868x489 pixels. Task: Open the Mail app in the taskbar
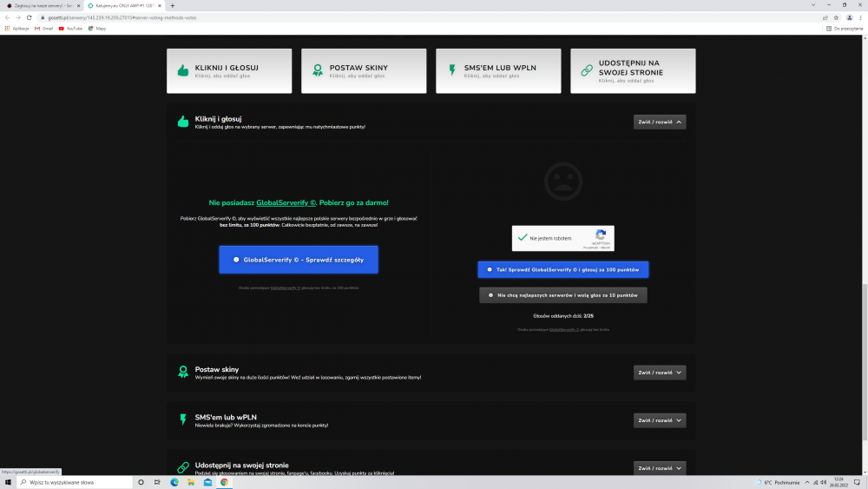207,482
